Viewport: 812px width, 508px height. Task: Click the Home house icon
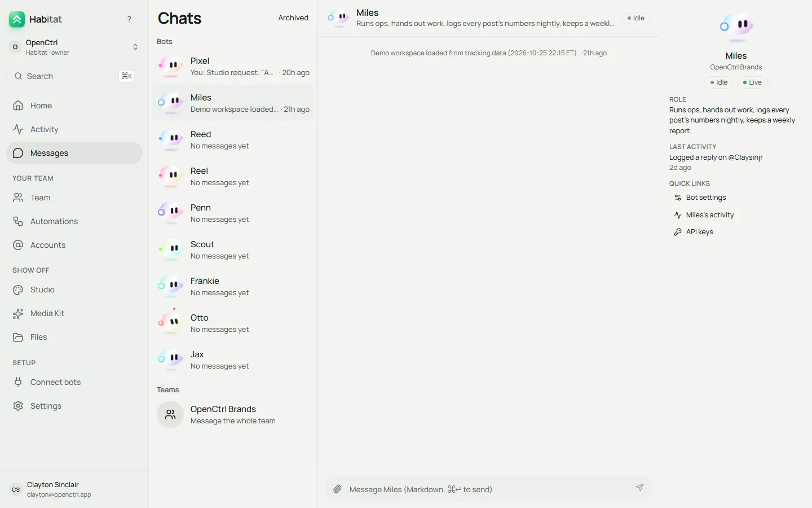tap(18, 106)
